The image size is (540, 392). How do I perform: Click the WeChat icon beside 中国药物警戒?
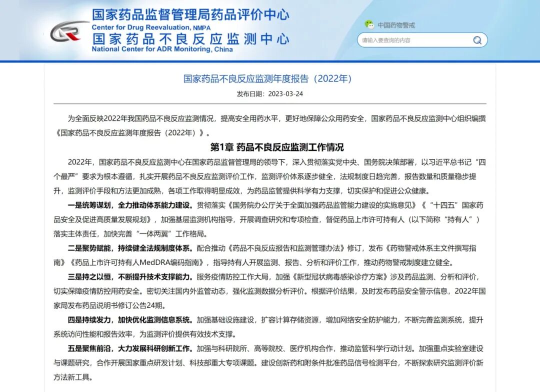(369, 24)
